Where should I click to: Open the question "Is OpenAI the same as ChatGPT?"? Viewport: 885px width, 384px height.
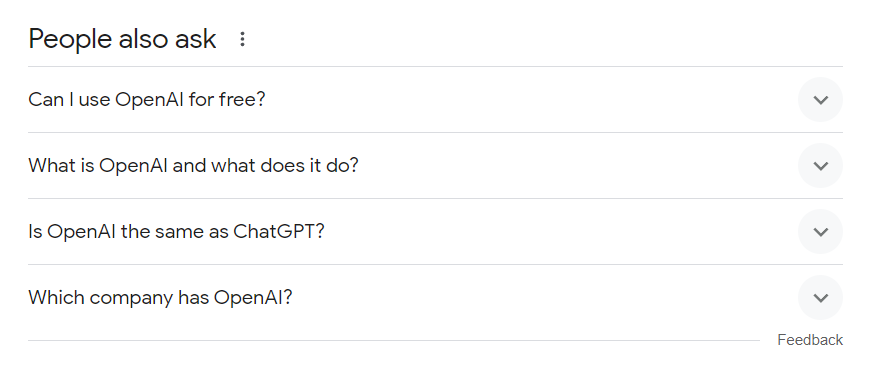coord(177,232)
